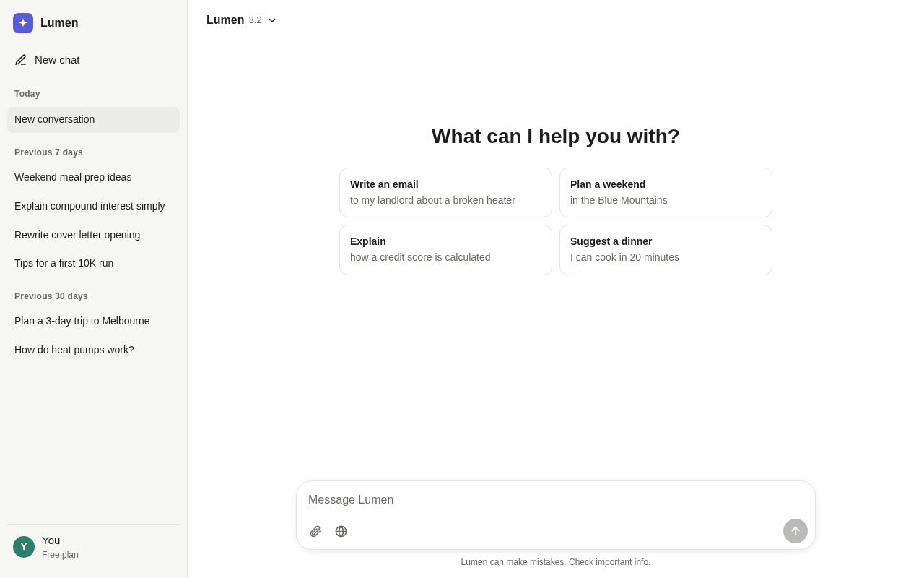924x578 pixels.
Task: Select the New conversation chat
Action: [x=94, y=120]
